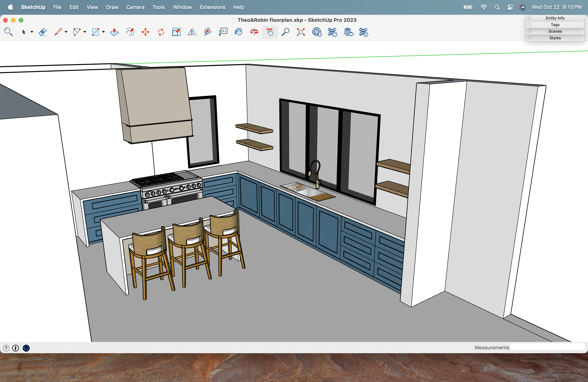
Task: Pick the Paint Bucket tool
Action: [238, 32]
